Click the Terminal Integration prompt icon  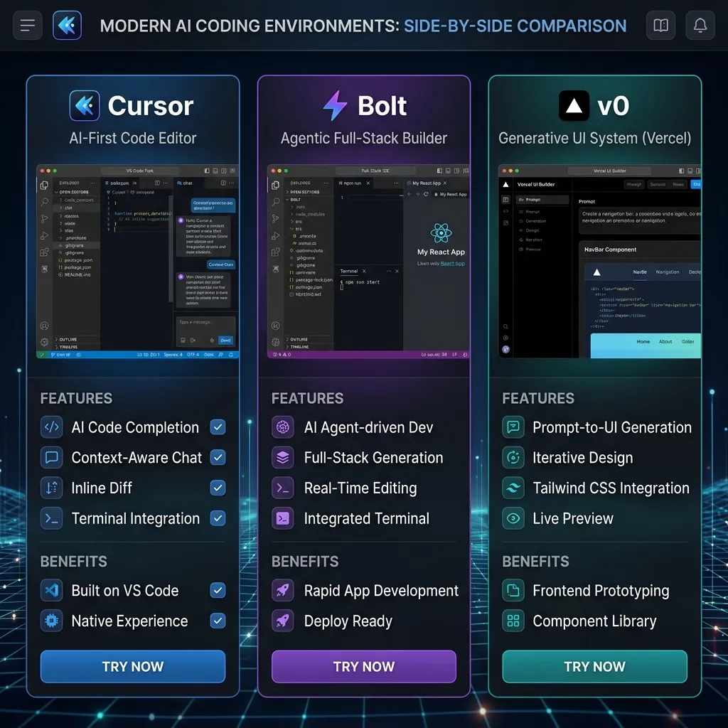tap(51, 518)
